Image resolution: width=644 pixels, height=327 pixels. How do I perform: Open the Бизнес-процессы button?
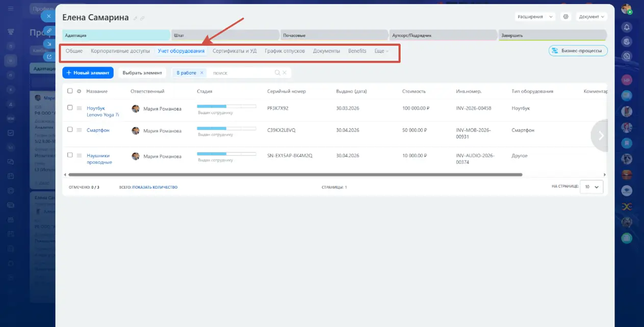(x=578, y=51)
